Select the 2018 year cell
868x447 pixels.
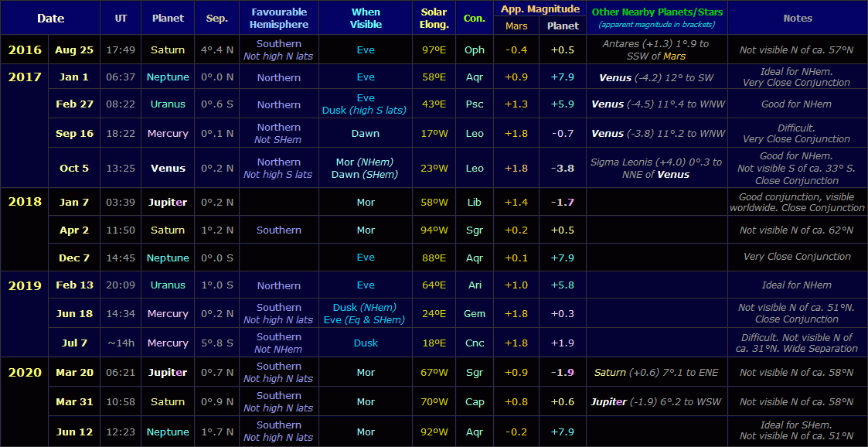click(25, 202)
